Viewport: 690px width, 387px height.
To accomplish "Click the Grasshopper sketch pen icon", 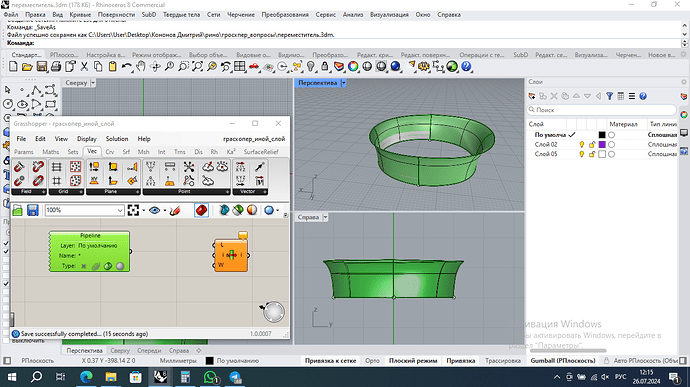I will coord(175,210).
